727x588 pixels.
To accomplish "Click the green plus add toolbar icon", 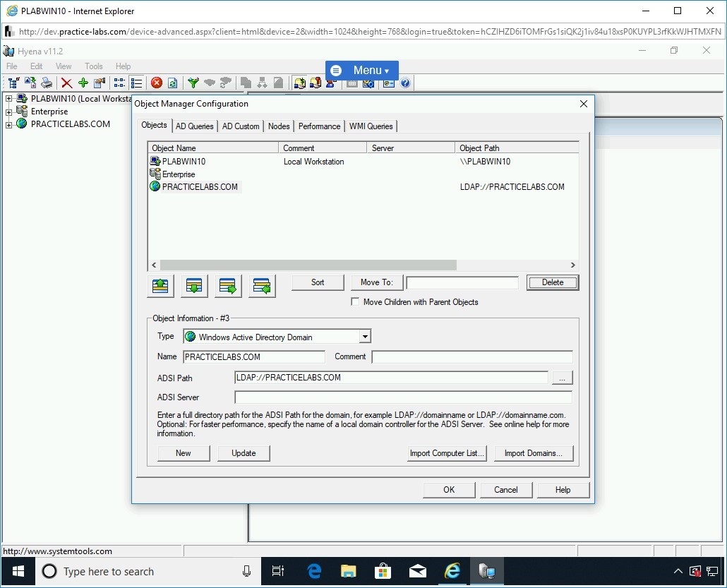I will pos(83,83).
